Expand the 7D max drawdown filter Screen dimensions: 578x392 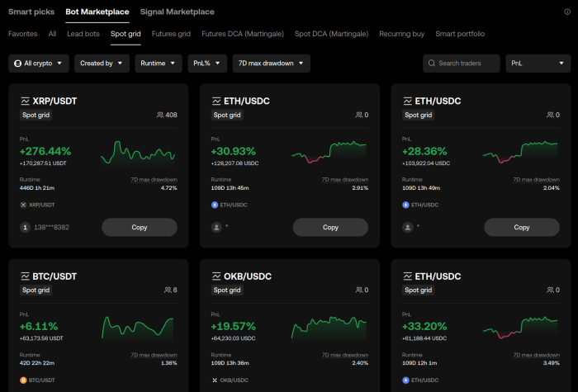pos(272,64)
